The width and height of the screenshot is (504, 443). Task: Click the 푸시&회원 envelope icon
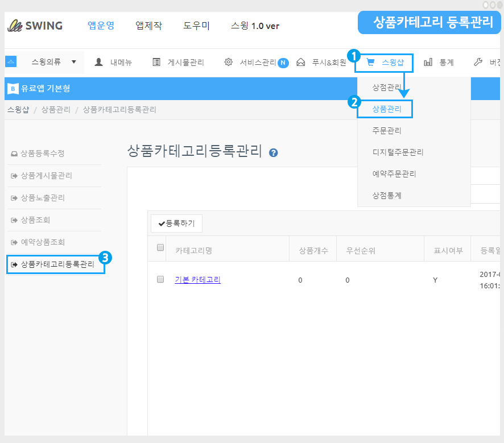click(x=301, y=63)
